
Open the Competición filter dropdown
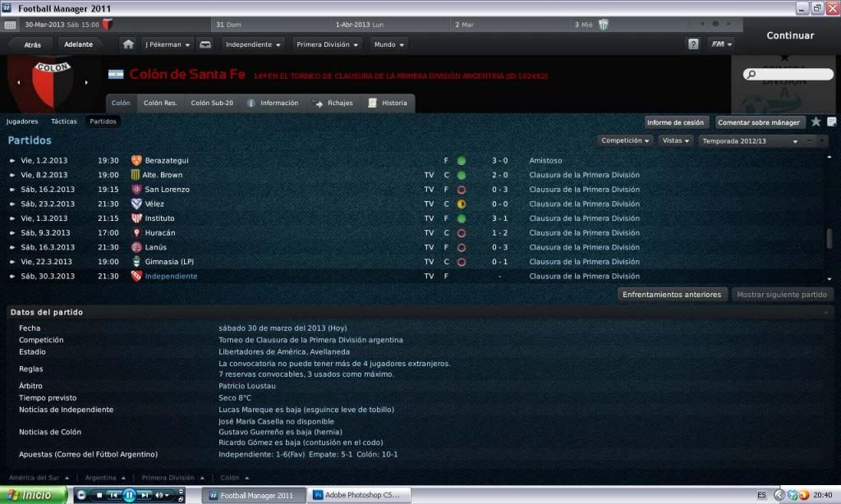coord(625,140)
